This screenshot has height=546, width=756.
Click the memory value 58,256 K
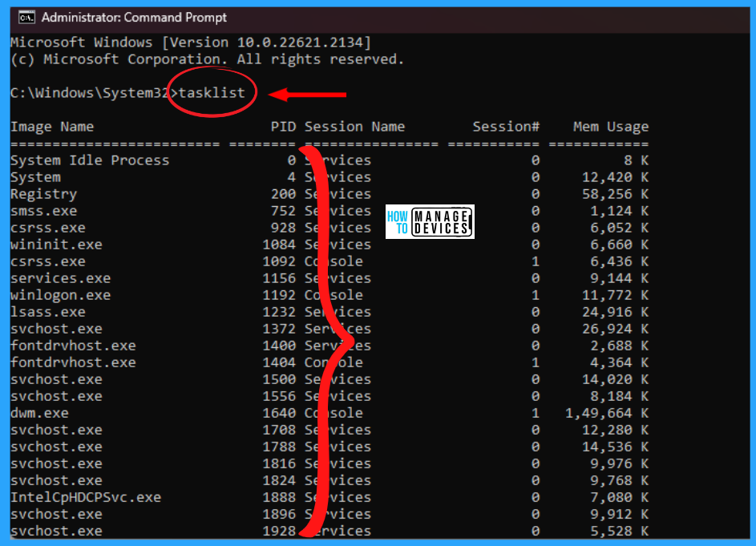[x=615, y=194]
